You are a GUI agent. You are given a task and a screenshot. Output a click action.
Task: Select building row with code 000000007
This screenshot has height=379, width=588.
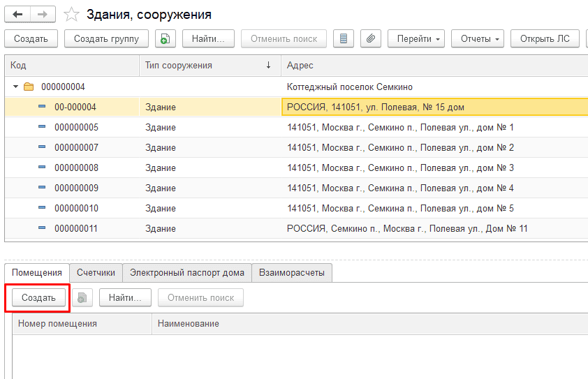pos(76,148)
